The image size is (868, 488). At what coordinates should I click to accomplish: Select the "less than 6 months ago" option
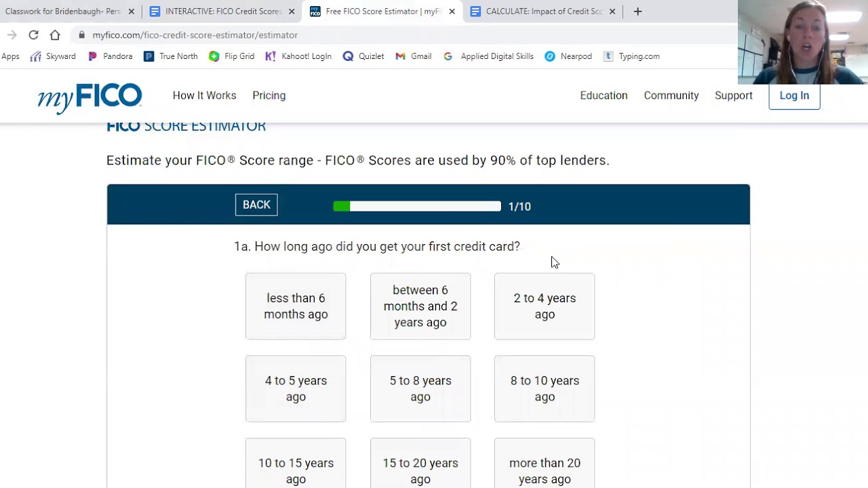click(x=296, y=306)
